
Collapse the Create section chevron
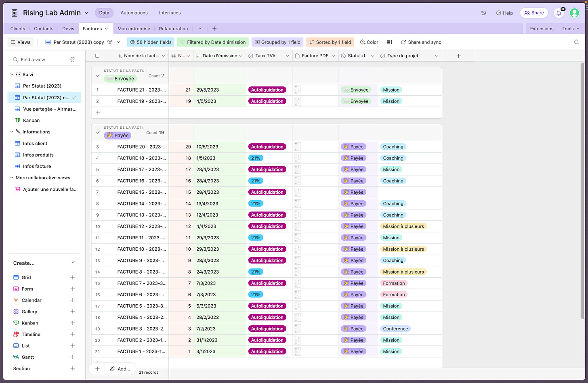[73, 263]
